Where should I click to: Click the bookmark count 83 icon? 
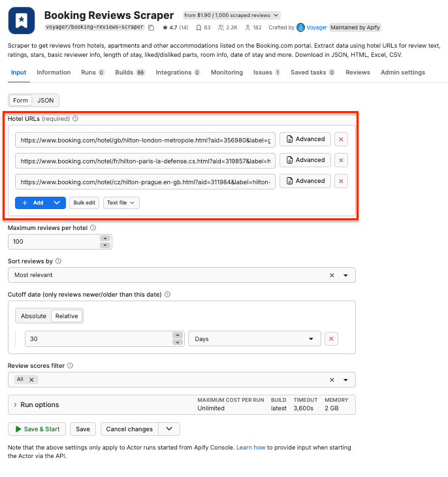199,27
